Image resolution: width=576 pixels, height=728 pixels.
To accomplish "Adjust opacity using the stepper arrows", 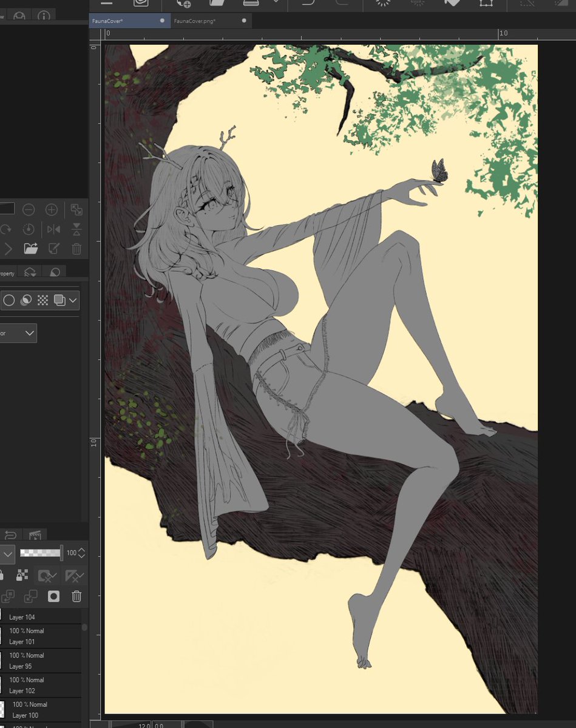I will [82, 553].
